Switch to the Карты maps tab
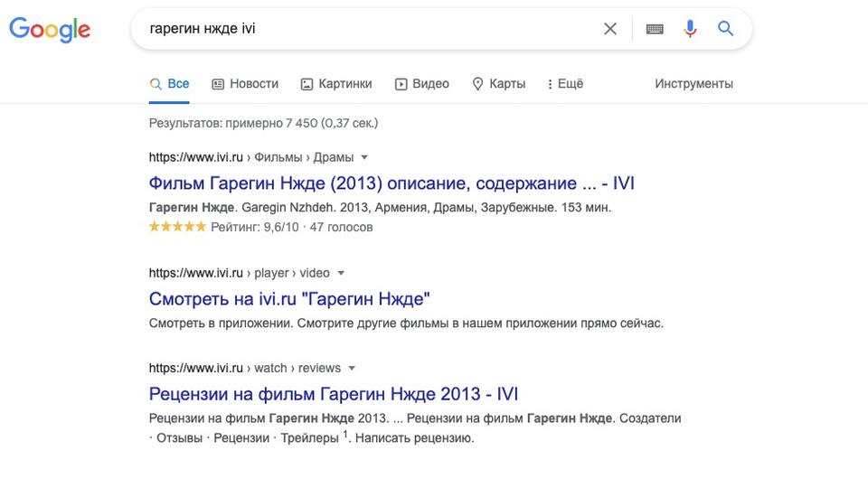This screenshot has width=868, height=488. pos(499,83)
